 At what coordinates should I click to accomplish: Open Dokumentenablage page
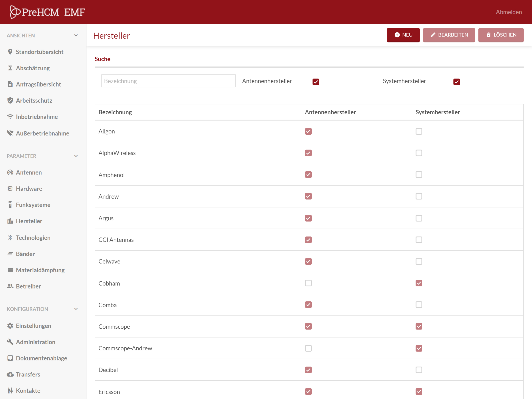coord(41,358)
